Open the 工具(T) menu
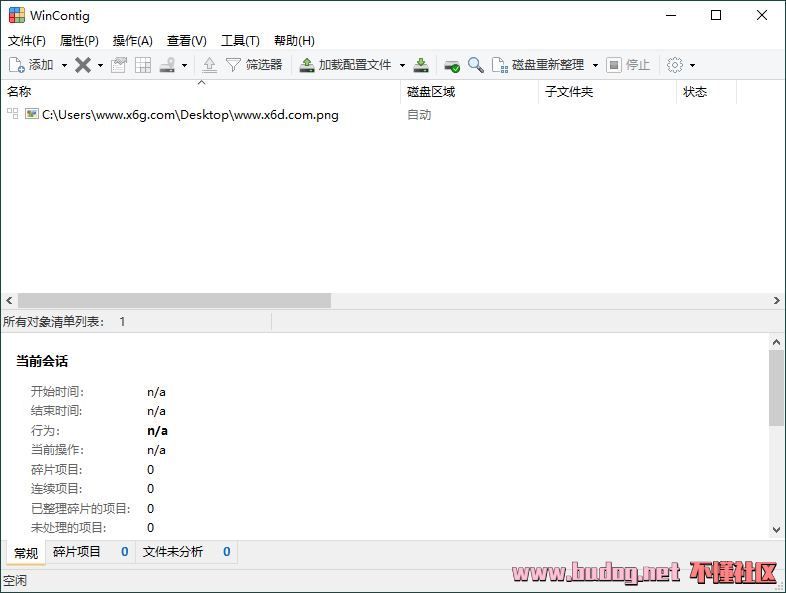 click(x=240, y=41)
